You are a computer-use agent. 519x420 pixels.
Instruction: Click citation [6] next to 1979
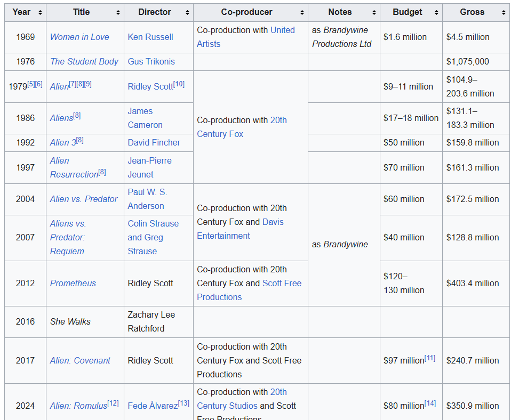coord(39,84)
